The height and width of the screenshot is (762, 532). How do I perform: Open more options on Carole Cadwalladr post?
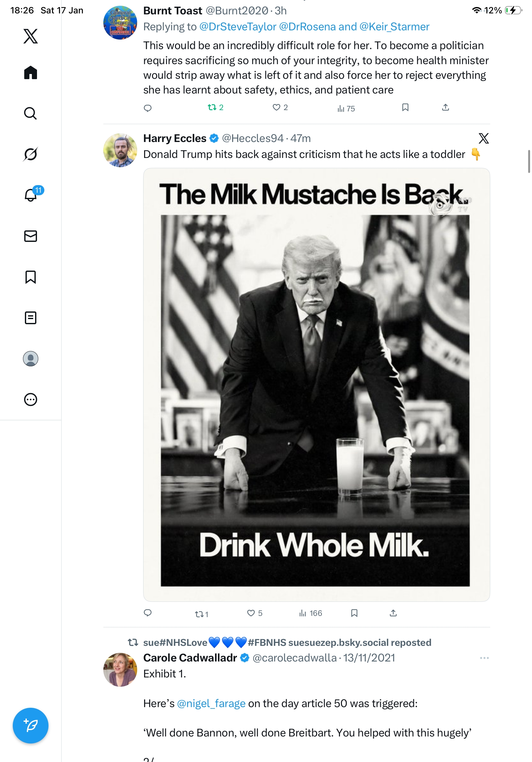(x=484, y=658)
